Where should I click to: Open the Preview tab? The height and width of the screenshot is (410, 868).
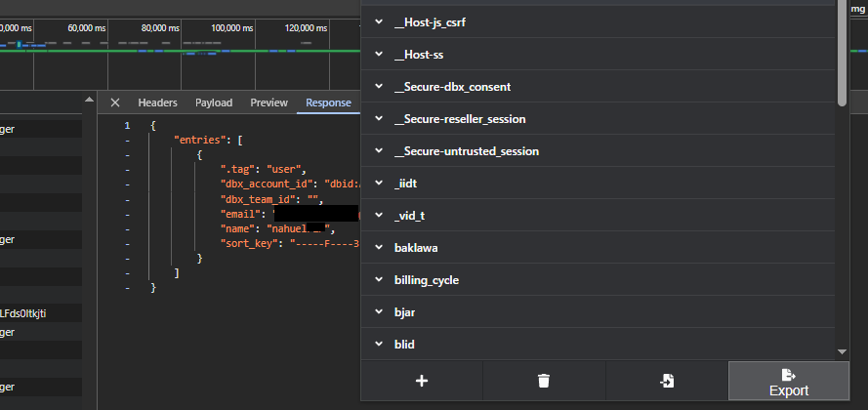tap(269, 102)
